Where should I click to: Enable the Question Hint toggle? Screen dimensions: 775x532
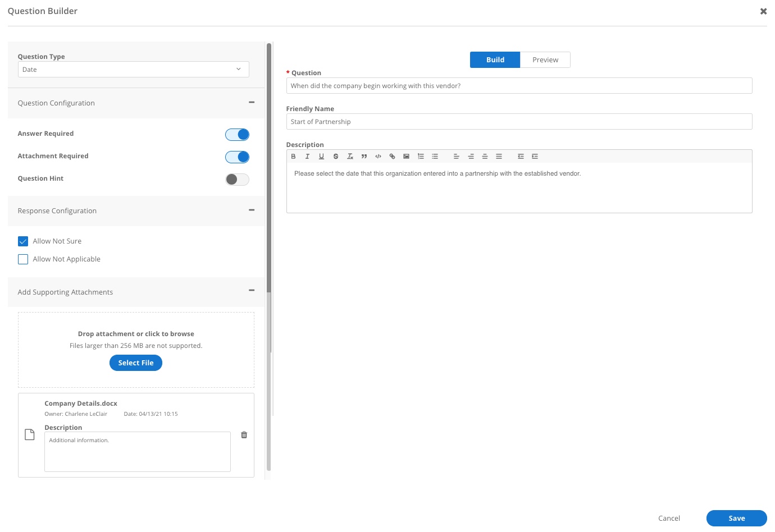coord(237,180)
